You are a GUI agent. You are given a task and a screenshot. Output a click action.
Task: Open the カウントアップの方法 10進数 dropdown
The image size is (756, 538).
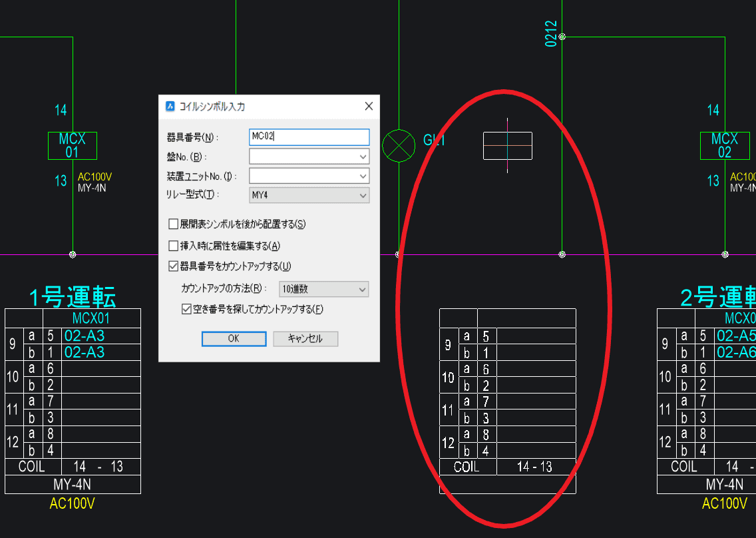click(323, 289)
